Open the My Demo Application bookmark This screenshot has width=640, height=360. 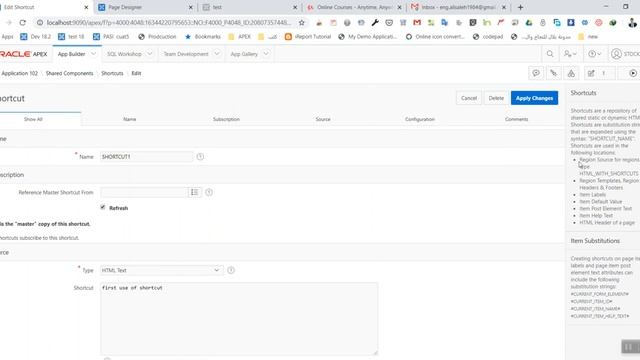pos(367,37)
